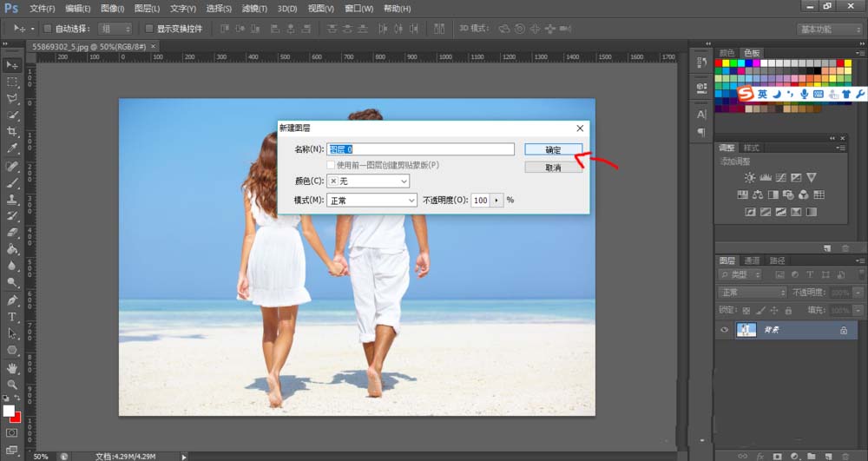Select the Eyedropper tool
Screen dimensions: 868x461
coord(12,148)
